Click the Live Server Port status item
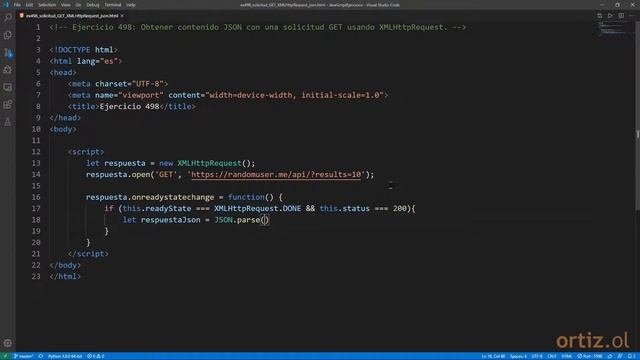The width and height of the screenshot is (640, 360). [x=590, y=356]
